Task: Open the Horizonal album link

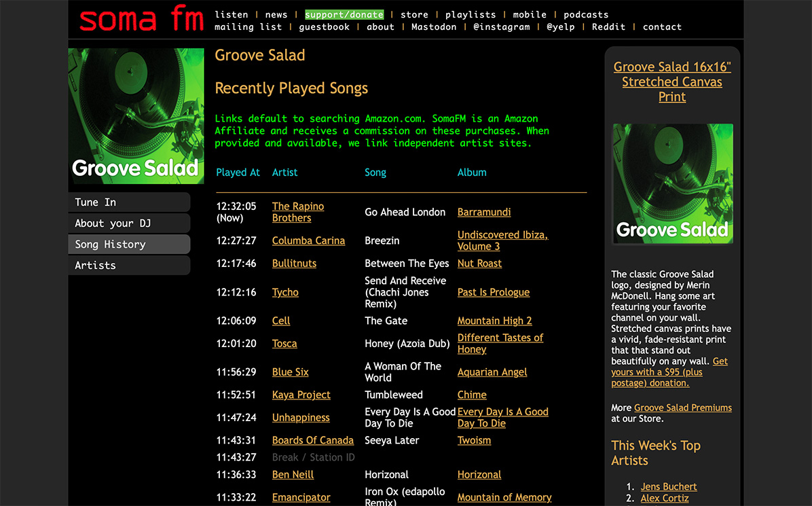Action: click(479, 474)
